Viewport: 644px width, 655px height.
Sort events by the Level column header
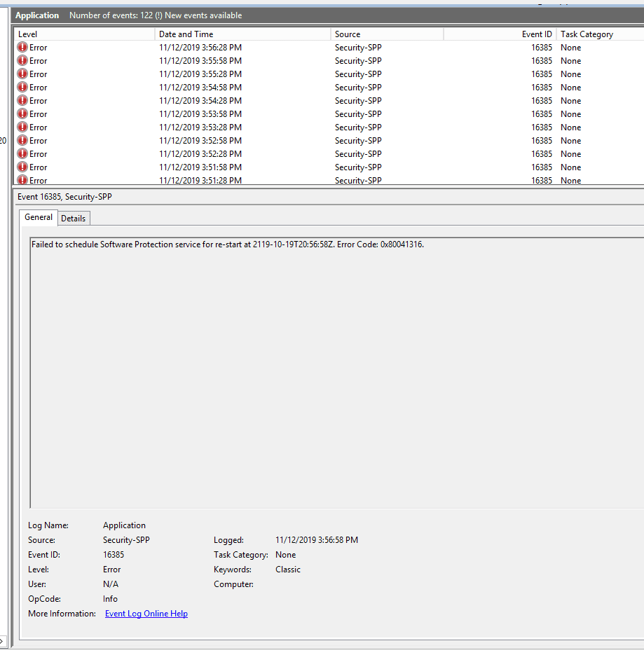pyautogui.click(x=84, y=34)
